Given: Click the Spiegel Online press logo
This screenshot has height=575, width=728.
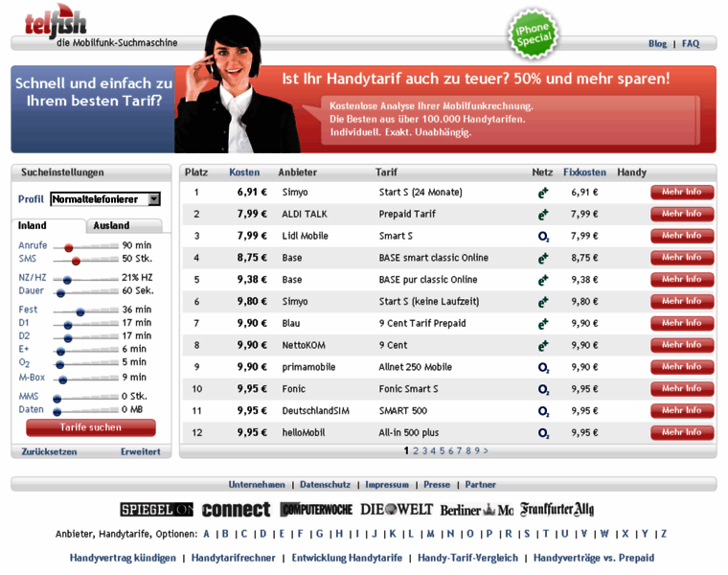Looking at the screenshot, I should pyautogui.click(x=156, y=510).
